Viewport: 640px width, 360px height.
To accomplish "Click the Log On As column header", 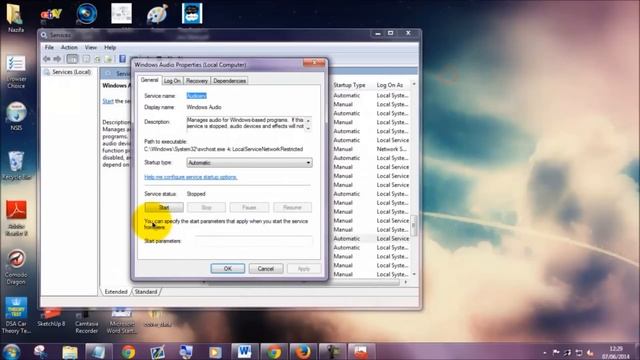I will [x=390, y=85].
